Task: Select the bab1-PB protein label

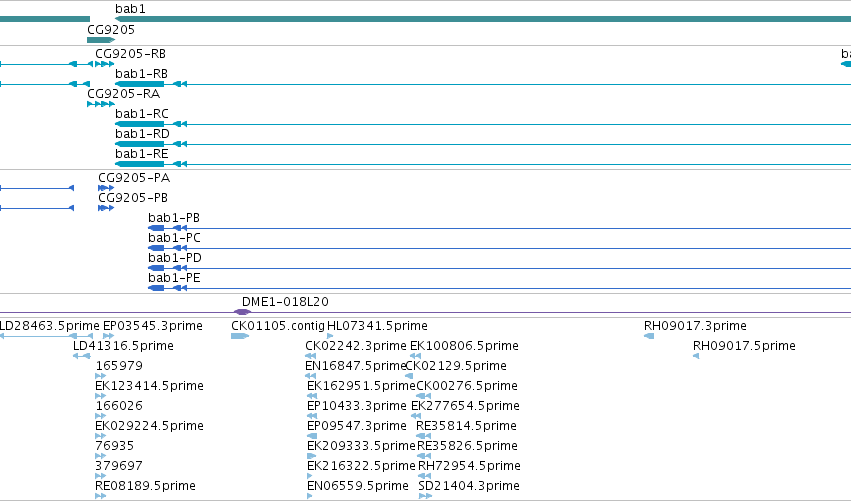Action: point(174,218)
